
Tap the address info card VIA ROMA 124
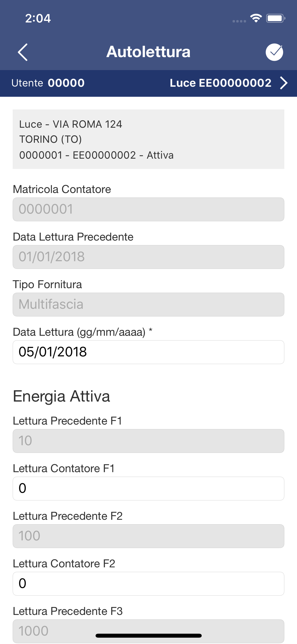148,139
